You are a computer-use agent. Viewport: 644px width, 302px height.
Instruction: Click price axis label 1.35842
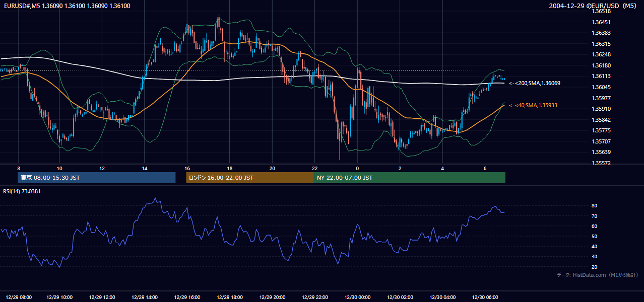[602, 120]
